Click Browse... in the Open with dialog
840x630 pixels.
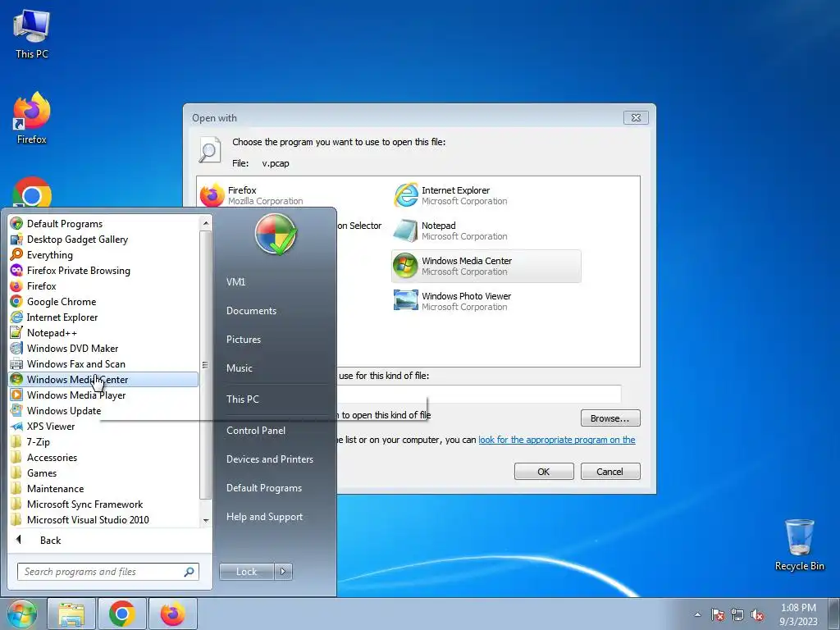click(610, 418)
